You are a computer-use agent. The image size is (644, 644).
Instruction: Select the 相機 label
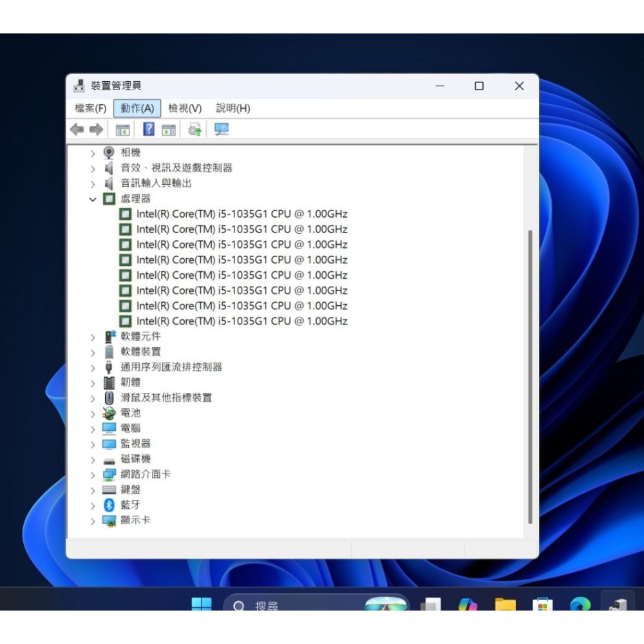[131, 153]
